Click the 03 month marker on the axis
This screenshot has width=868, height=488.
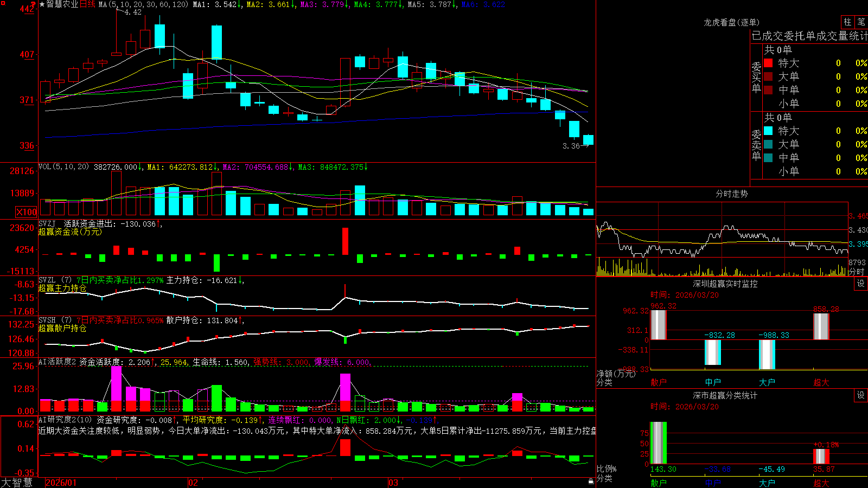pyautogui.click(x=393, y=483)
